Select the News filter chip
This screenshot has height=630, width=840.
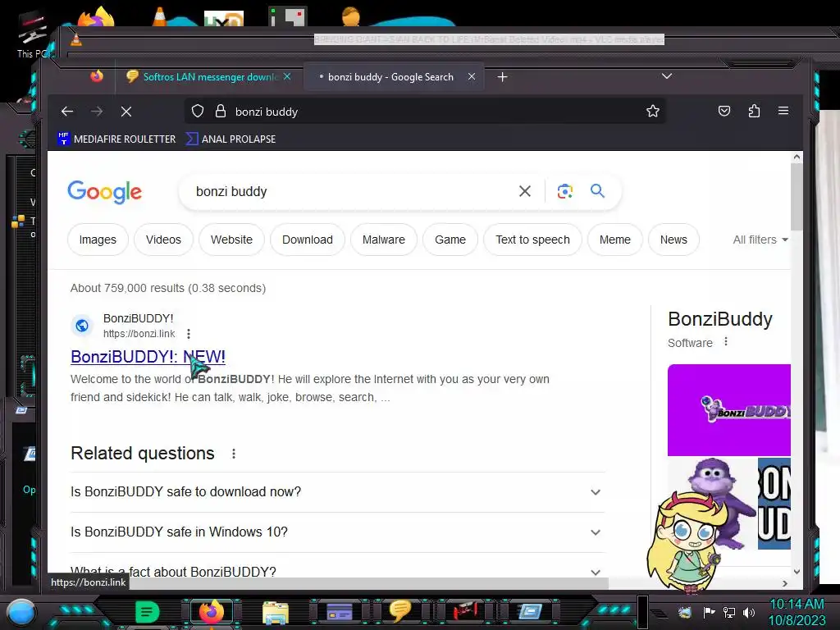click(x=673, y=240)
